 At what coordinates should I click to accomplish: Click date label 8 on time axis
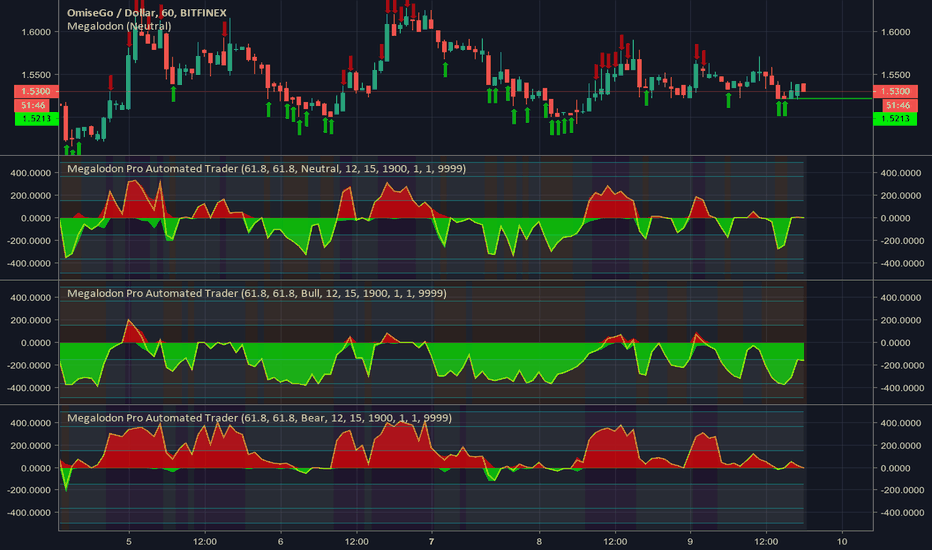(x=539, y=542)
